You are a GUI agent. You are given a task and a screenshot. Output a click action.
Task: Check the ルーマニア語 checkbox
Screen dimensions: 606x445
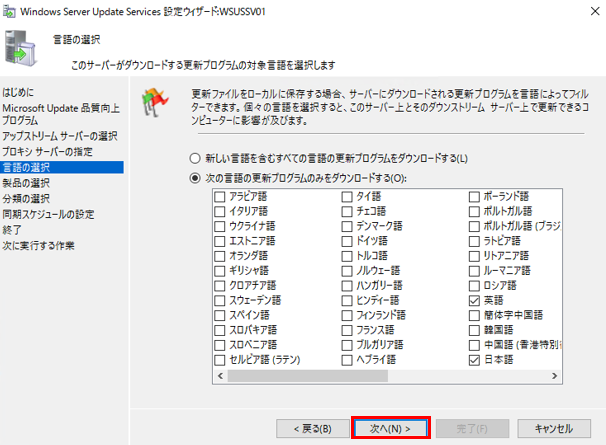474,271
